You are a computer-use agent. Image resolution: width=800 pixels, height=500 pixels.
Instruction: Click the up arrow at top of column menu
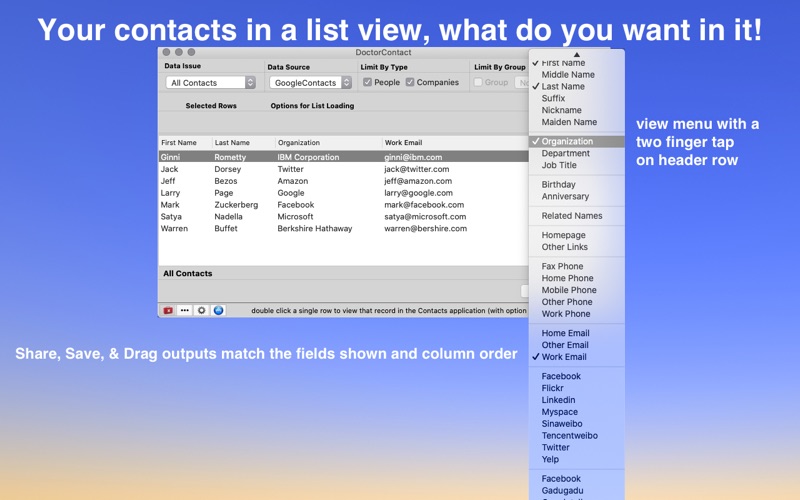pos(577,54)
